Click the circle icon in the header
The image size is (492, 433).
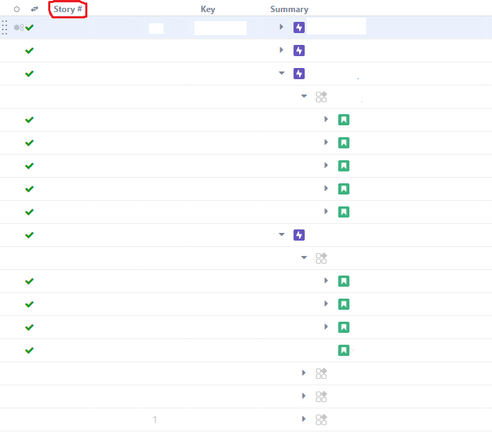coord(17,9)
